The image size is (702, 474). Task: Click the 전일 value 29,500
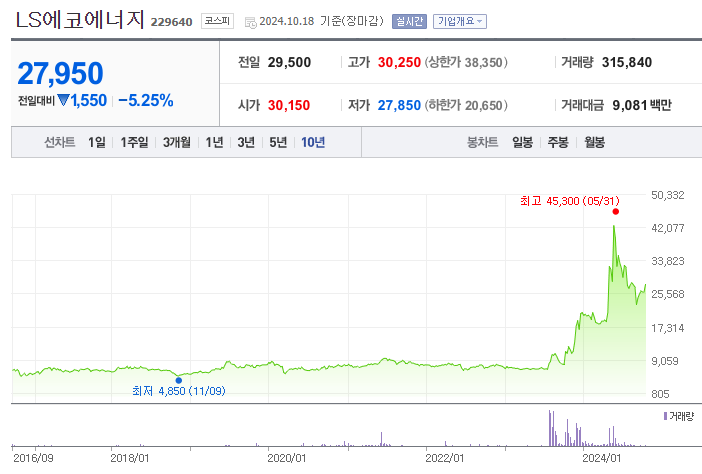click(x=289, y=62)
